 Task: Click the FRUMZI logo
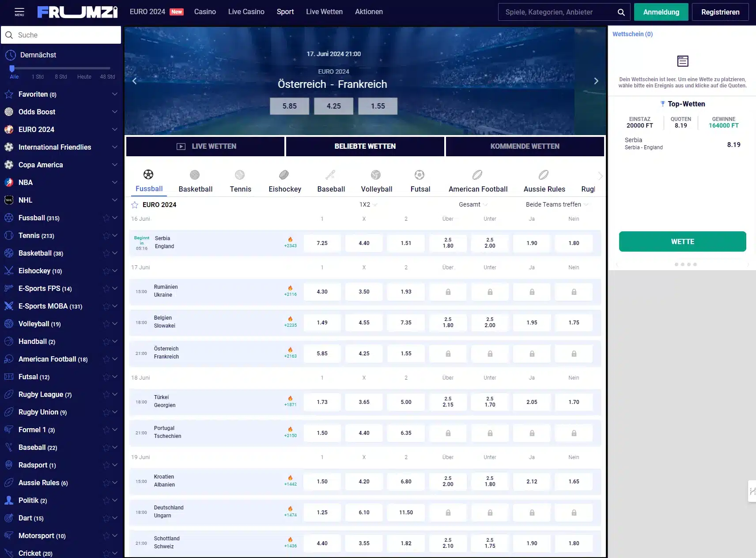[x=77, y=12]
